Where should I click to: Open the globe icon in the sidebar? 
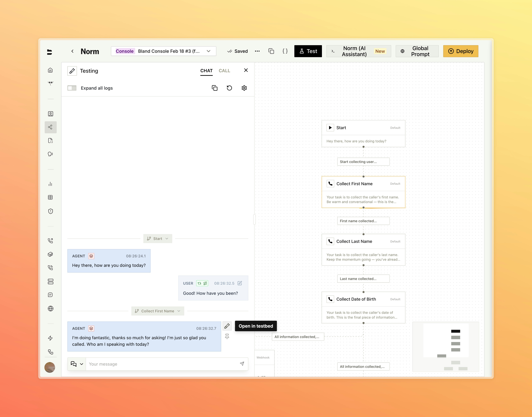point(50,309)
